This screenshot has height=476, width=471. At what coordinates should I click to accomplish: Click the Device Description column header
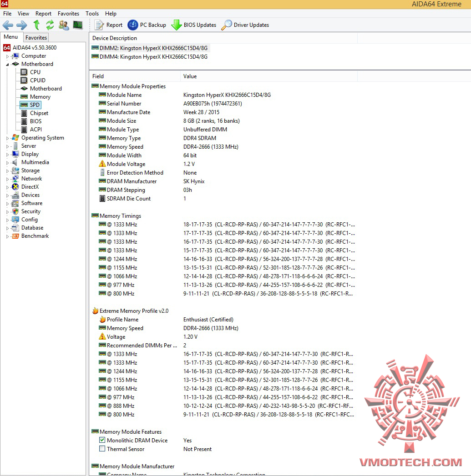coord(223,38)
